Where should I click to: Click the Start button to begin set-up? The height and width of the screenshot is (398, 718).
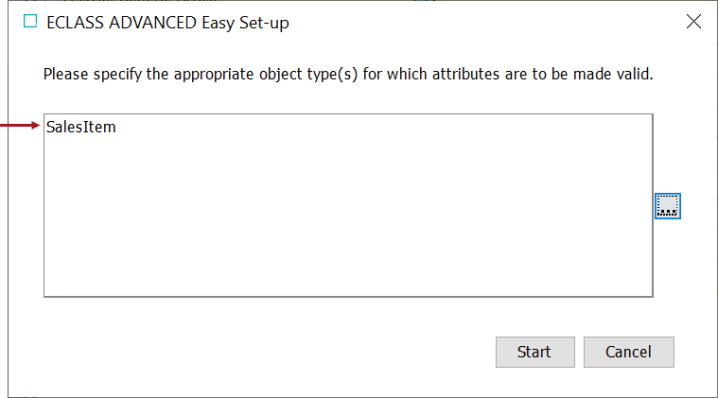[x=535, y=352]
